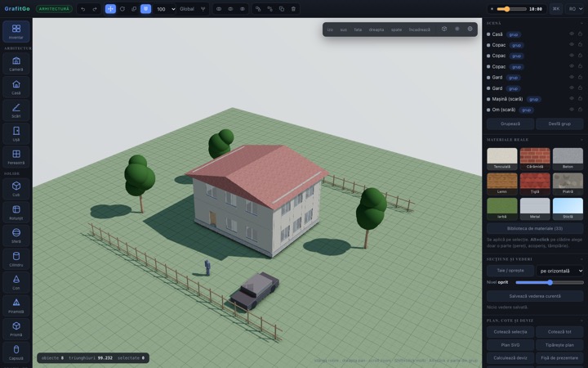Add a Prismă solid
This screenshot has width=588, height=368.
(16, 329)
